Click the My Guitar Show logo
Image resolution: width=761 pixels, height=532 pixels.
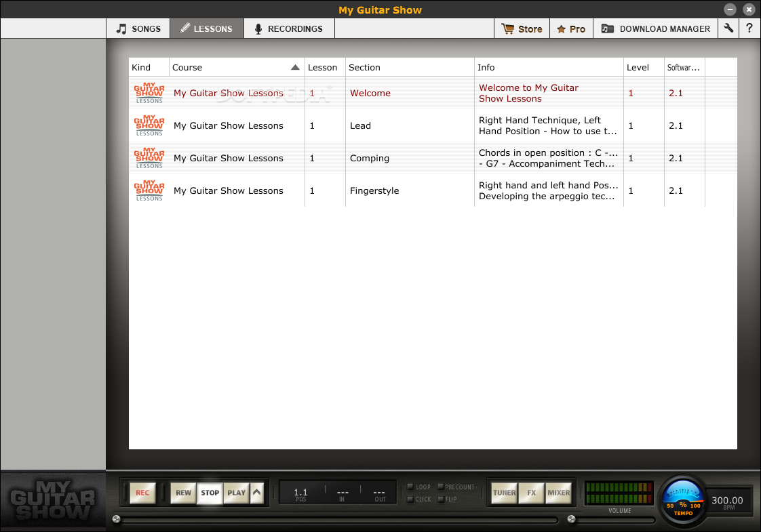click(x=53, y=500)
